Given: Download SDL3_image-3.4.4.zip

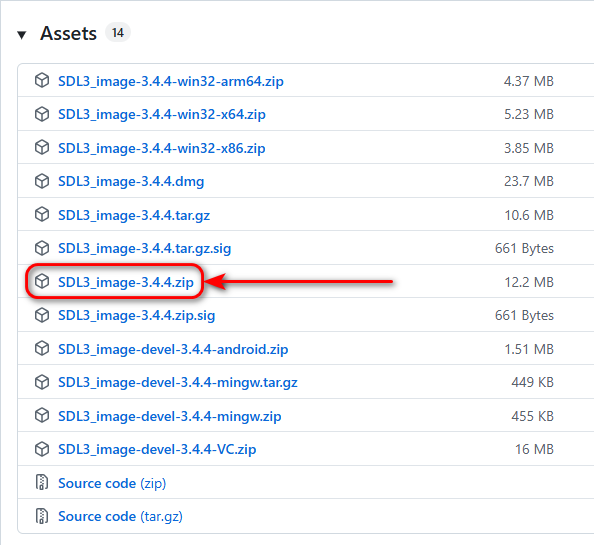Looking at the screenshot, I should tap(126, 282).
